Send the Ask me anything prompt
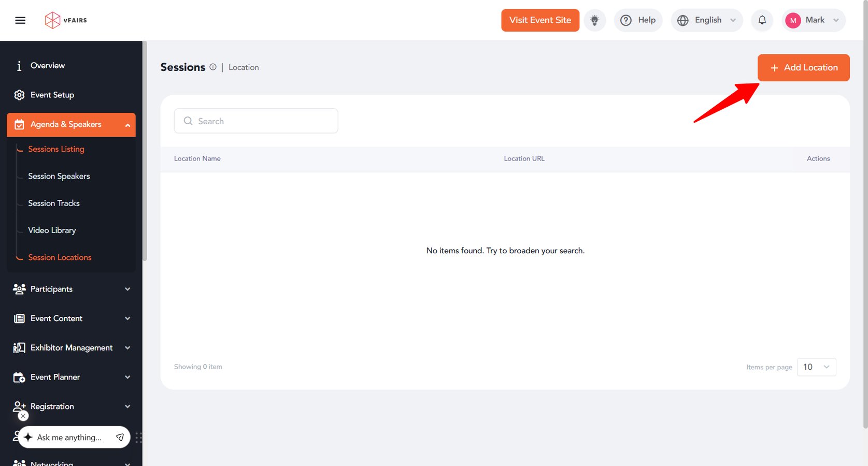The height and width of the screenshot is (466, 868). [120, 438]
